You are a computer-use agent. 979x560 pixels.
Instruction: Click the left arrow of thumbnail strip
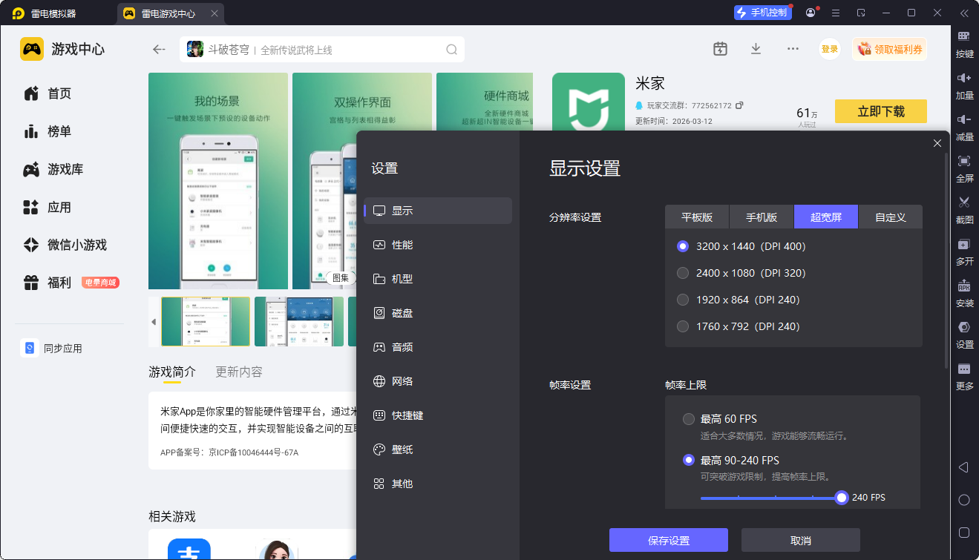coord(154,322)
